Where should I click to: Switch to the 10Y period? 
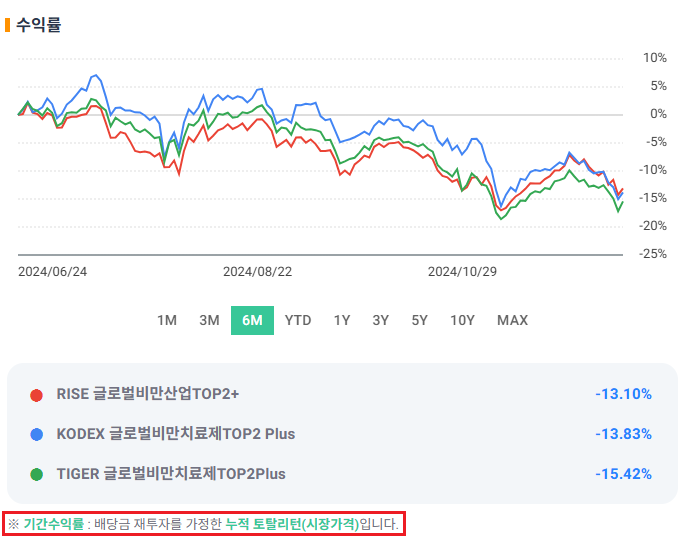pyautogui.click(x=462, y=320)
